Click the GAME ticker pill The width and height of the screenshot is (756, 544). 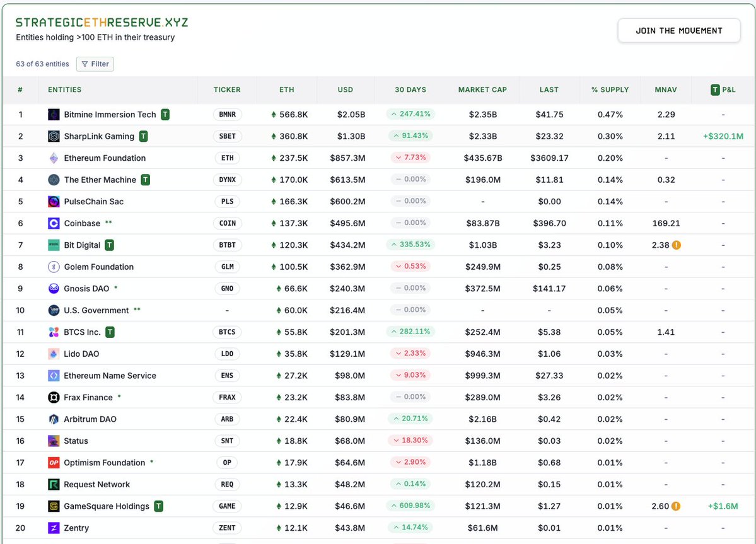pos(227,506)
